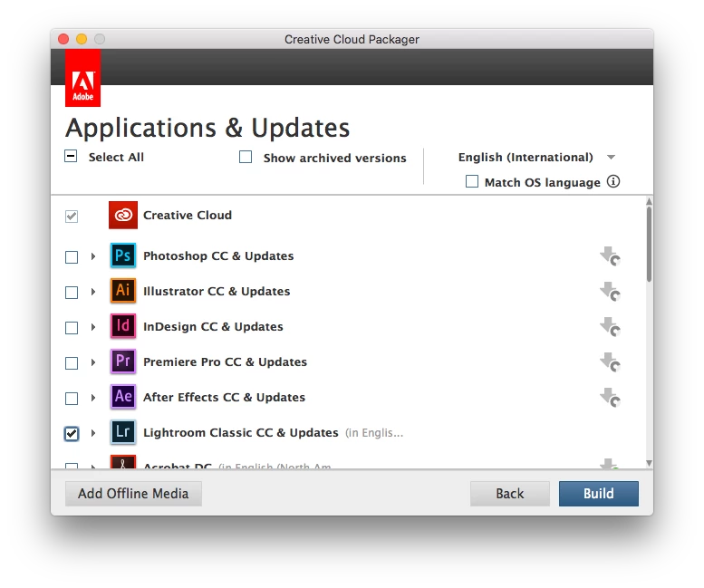Image resolution: width=704 pixels, height=588 pixels.
Task: Click the application list scrollbar thumb
Action: click(x=649, y=245)
